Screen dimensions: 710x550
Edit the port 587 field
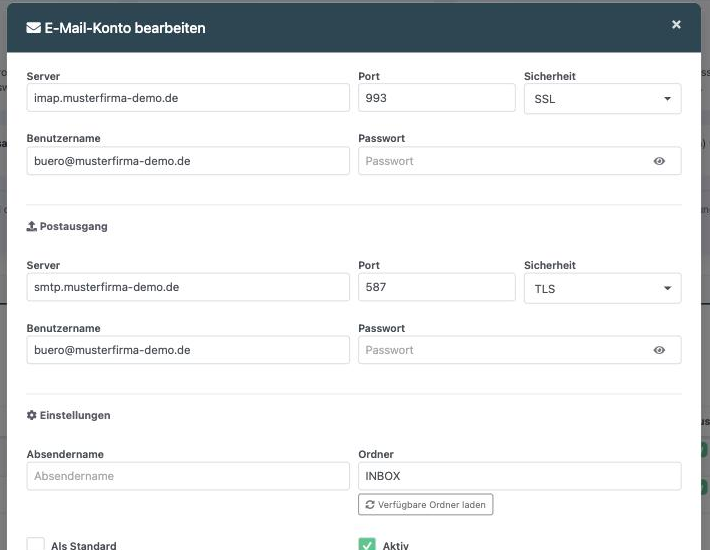pyautogui.click(x=437, y=287)
